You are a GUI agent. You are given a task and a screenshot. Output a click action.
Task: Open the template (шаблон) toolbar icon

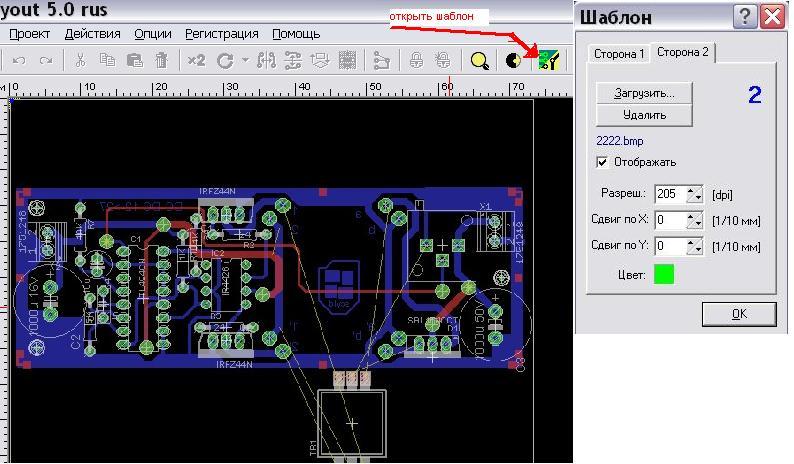coord(547,61)
